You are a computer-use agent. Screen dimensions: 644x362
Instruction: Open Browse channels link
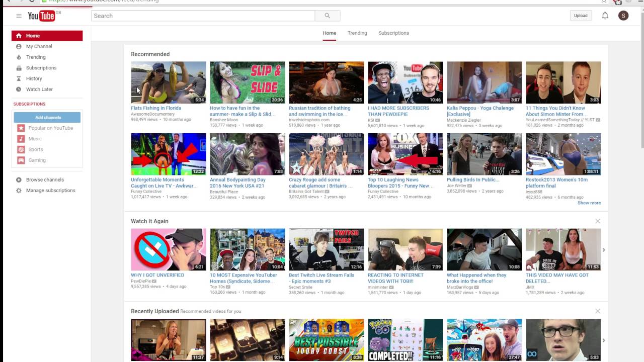[x=45, y=179]
